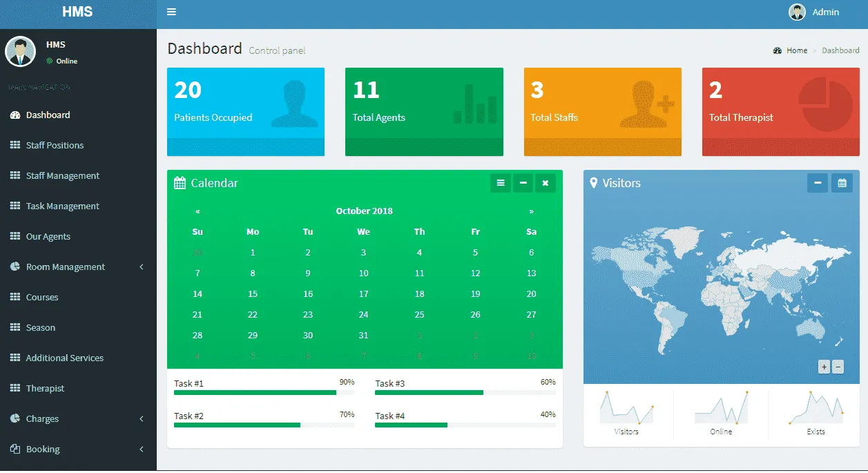Open the Calendar panel menu (bars icon)
The width and height of the screenshot is (868, 473).
[x=501, y=183]
